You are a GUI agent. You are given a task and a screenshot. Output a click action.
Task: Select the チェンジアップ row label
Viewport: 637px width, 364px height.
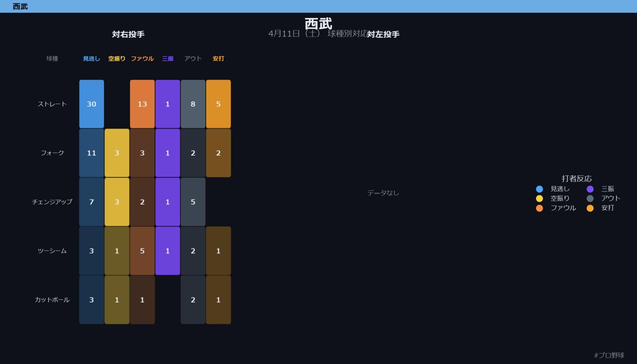pos(52,202)
